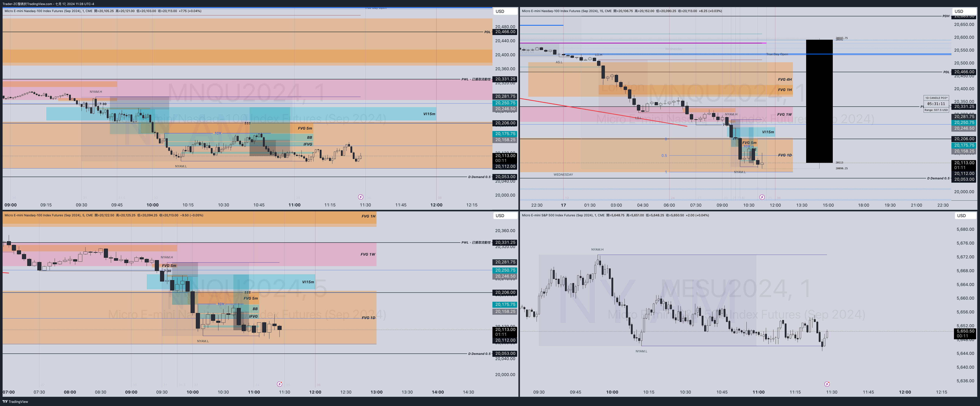Click the lightning event icon on the S&P 500 chart
Image resolution: width=980 pixels, height=406 pixels.
(827, 384)
